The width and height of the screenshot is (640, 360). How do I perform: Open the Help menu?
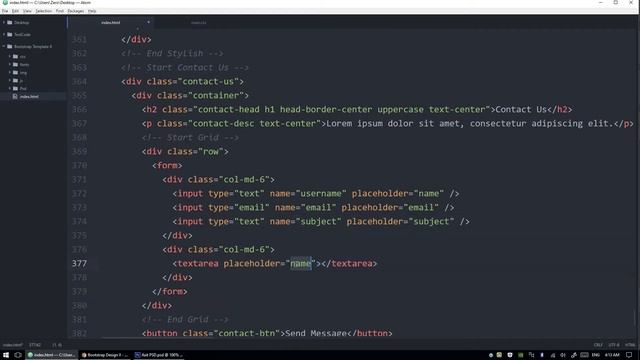pos(92,11)
